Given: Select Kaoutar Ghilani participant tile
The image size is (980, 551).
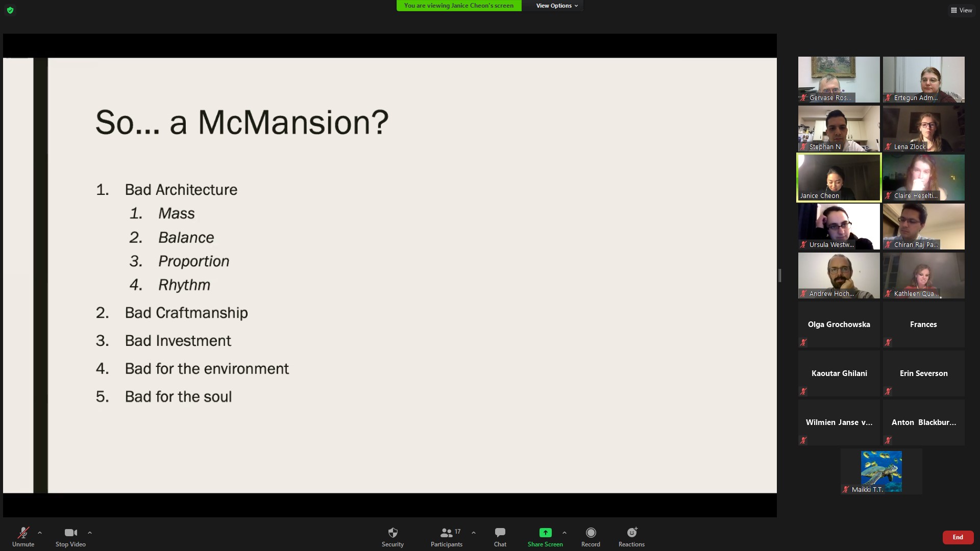Looking at the screenshot, I should [839, 373].
